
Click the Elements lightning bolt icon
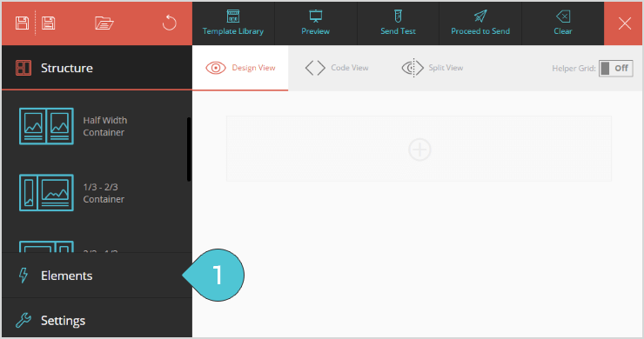[23, 276]
